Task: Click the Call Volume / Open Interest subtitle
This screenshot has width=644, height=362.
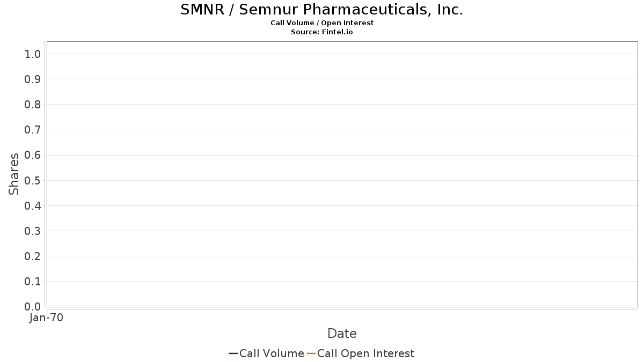Action: (x=321, y=23)
